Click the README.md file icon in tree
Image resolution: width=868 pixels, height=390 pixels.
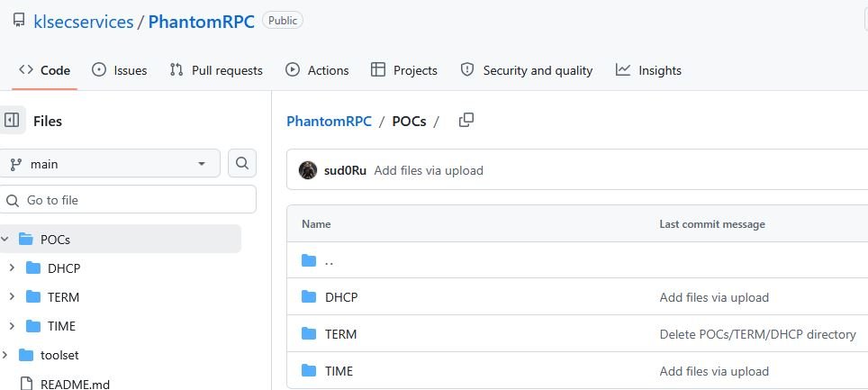click(25, 384)
